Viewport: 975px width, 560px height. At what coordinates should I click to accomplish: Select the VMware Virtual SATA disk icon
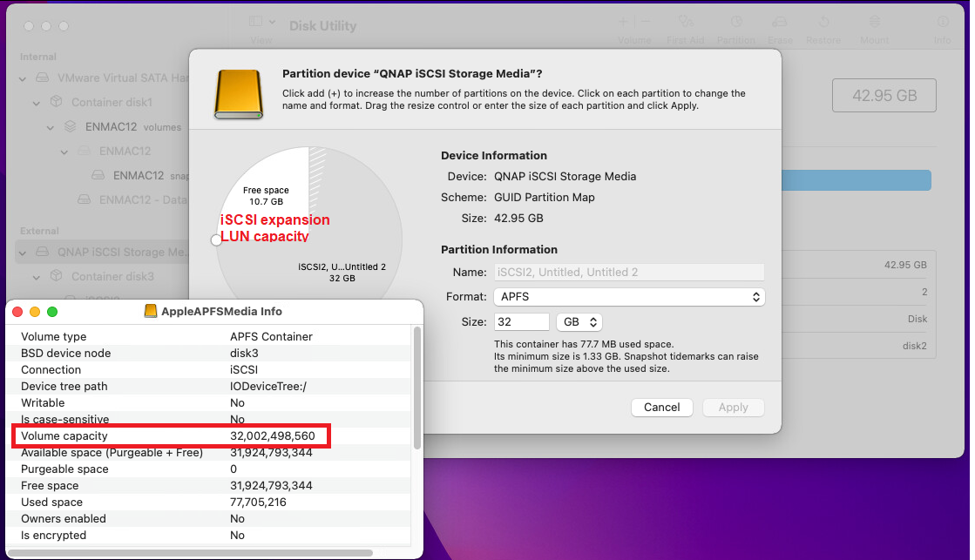tap(43, 78)
